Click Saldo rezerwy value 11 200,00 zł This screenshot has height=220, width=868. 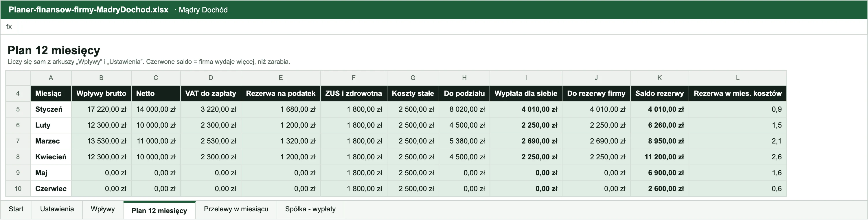tap(660, 157)
